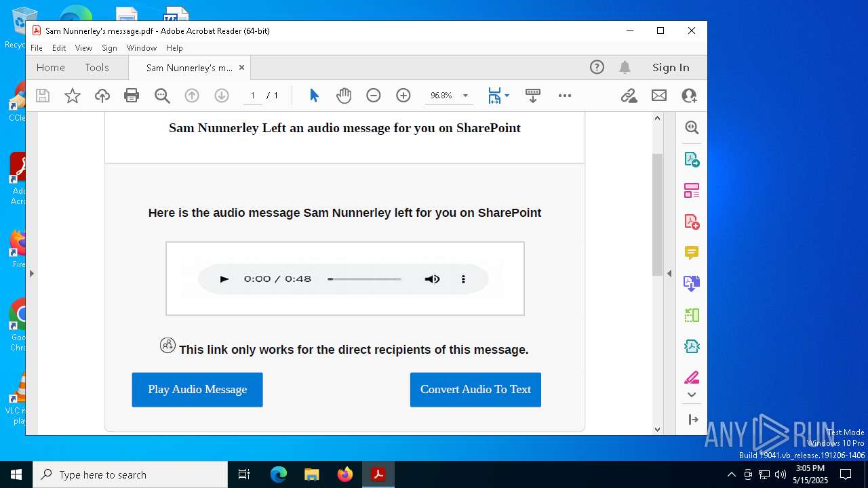Show more tools via ellipsis
Image resolution: width=868 pixels, height=488 pixels.
[x=565, y=96]
